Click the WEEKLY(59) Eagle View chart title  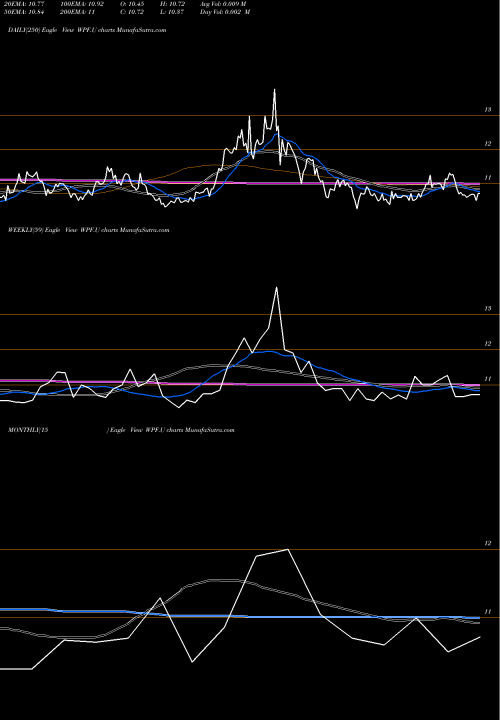[x=89, y=230]
